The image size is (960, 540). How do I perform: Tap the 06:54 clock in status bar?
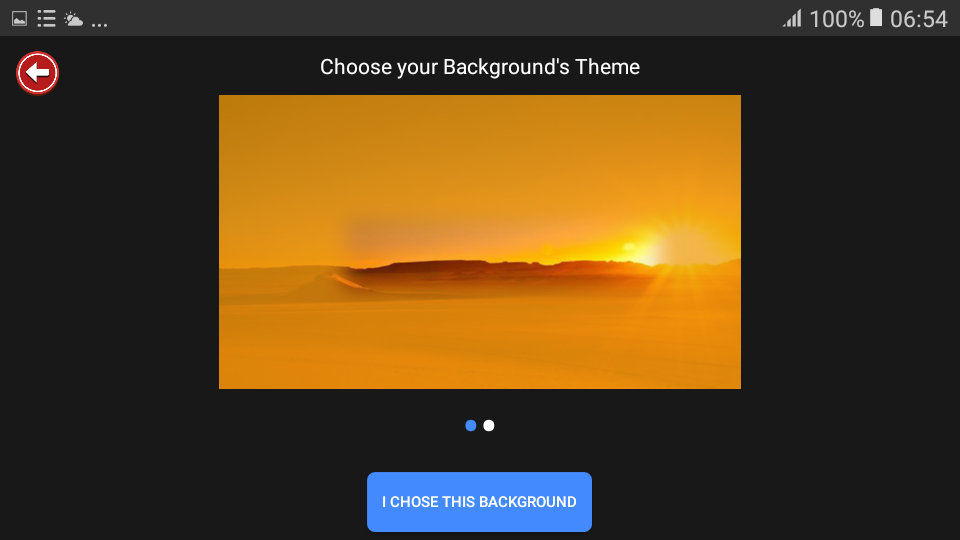[918, 19]
